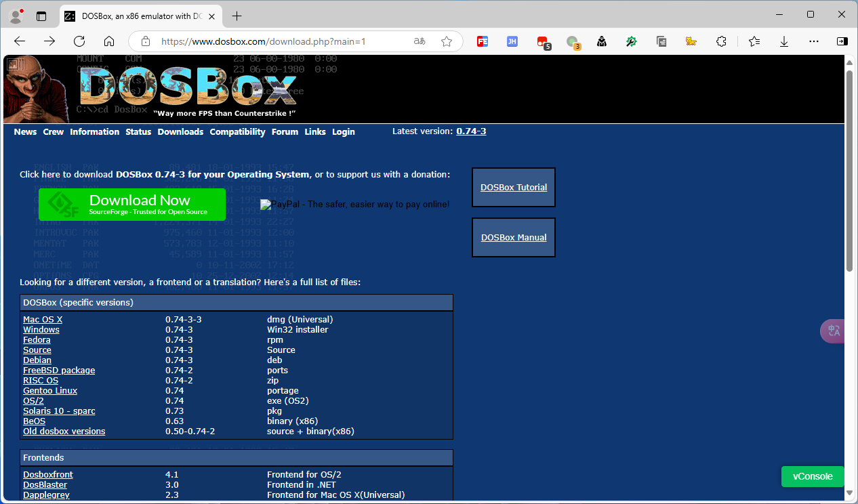Open Old dosbox versions link
The width and height of the screenshot is (858, 504).
pos(64,432)
